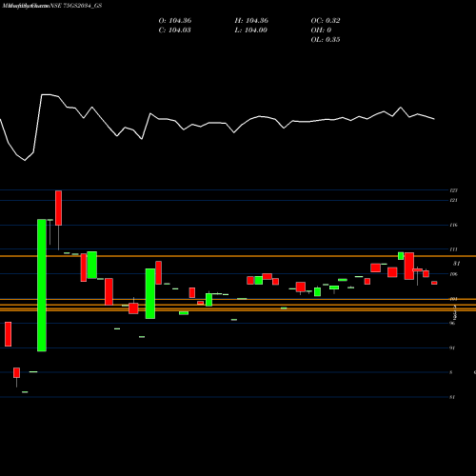This screenshot has width=476, height=476.
Task: Click the NSE 75GS2034_GS symbol title
Action: click(x=76, y=6)
